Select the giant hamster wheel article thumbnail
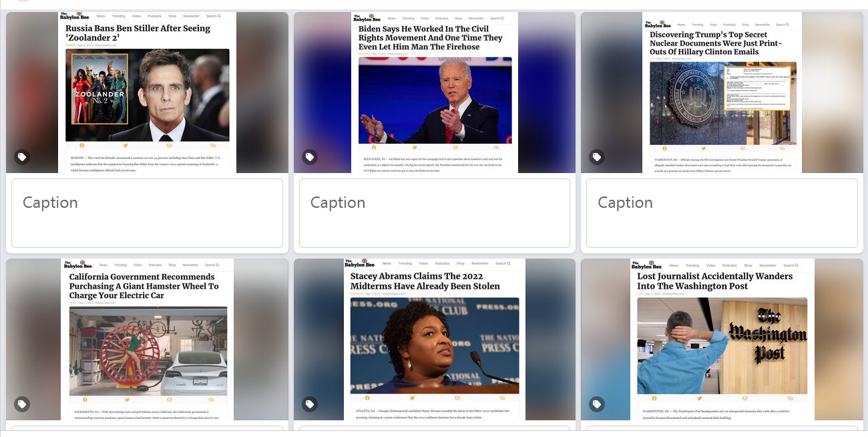 (x=147, y=339)
